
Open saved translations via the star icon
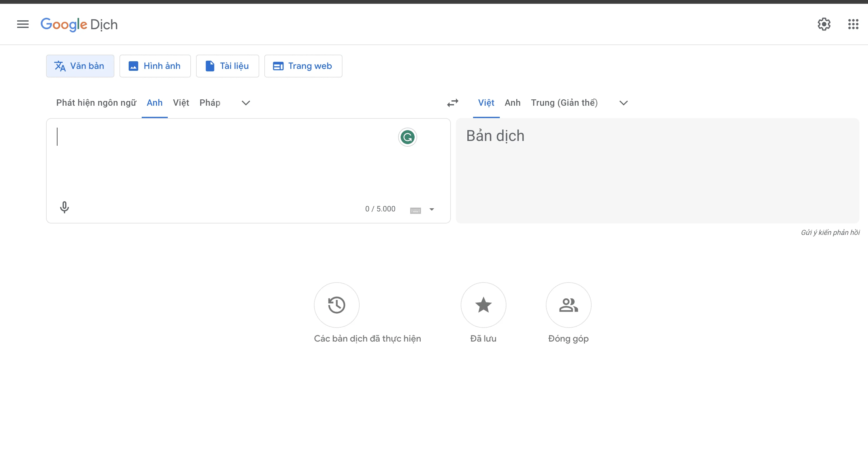tap(483, 305)
